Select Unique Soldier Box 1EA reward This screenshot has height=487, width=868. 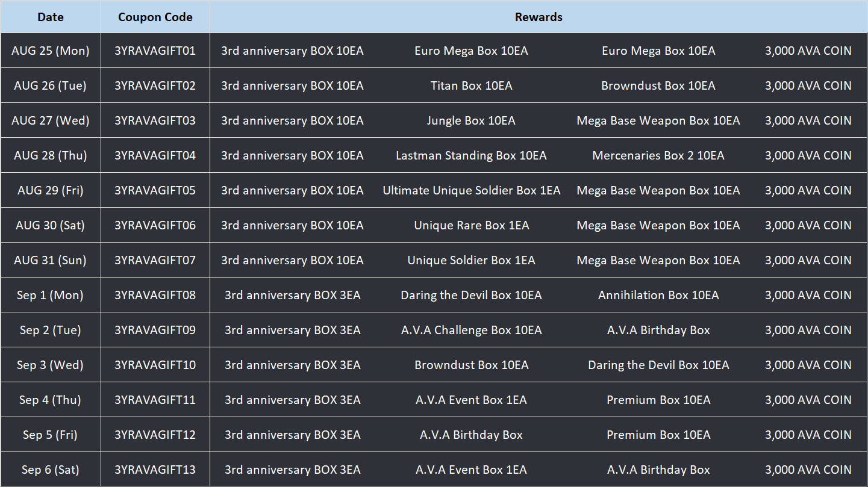[x=472, y=260]
